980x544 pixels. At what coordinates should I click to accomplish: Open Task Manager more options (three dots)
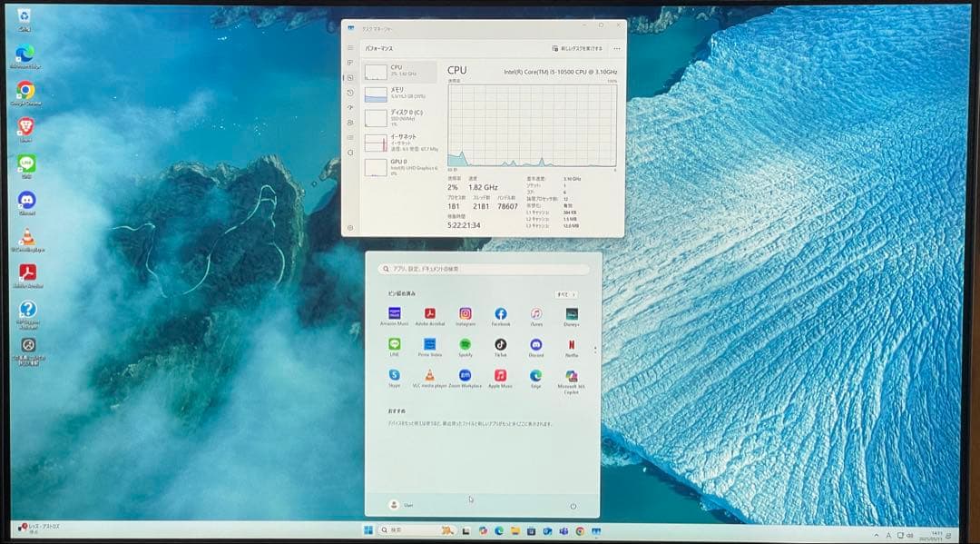(617, 48)
